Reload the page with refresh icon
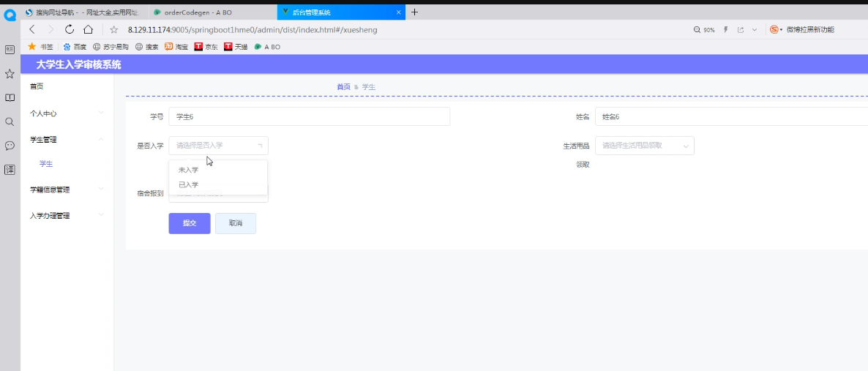 [70, 29]
